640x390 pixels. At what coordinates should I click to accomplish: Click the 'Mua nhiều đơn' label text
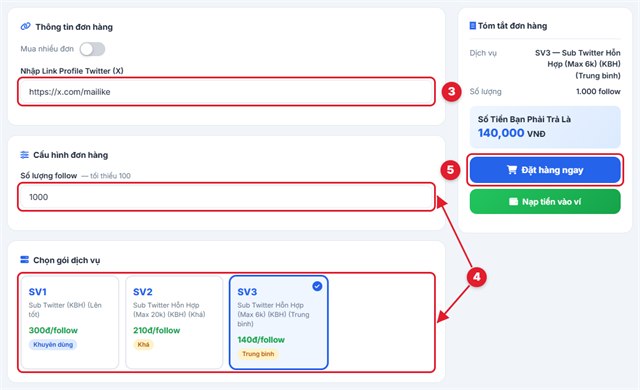coord(47,49)
